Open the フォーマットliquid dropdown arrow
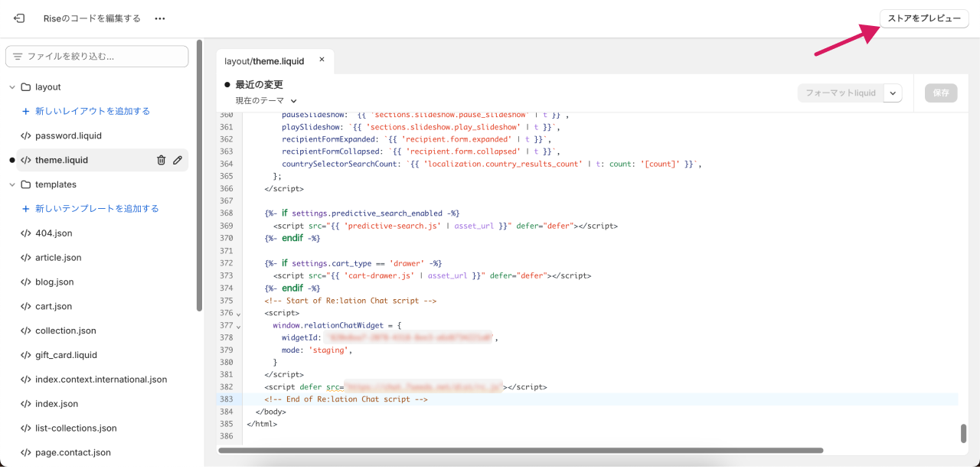The width and height of the screenshot is (980, 469). [893, 93]
